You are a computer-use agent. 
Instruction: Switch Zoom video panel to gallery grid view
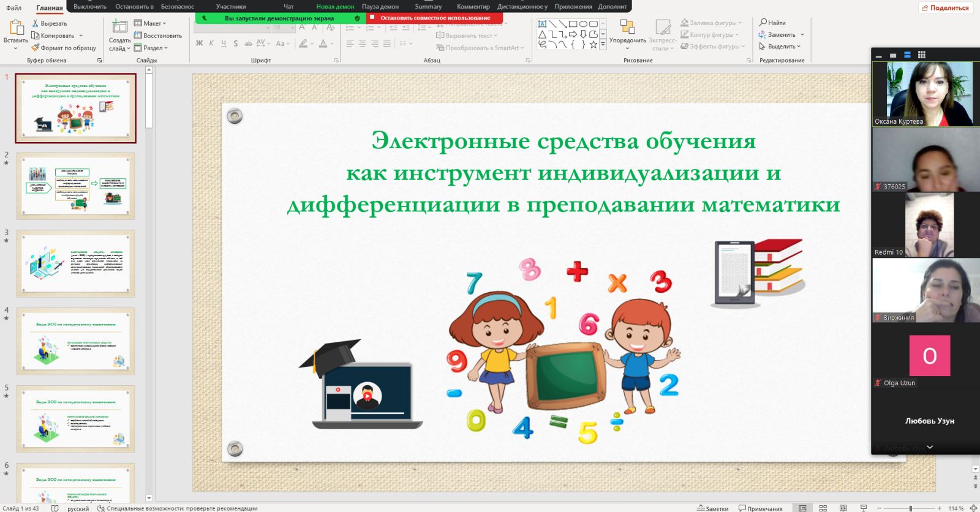pos(922,55)
